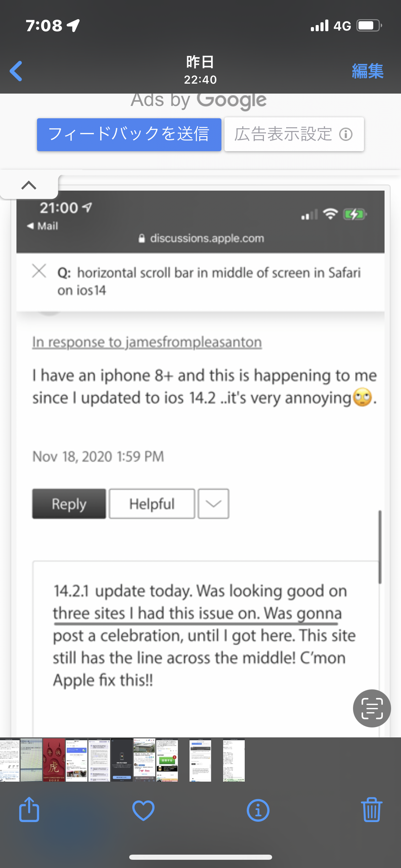This screenshot has height=868, width=401.
Task: Tap the 編集 edit button
Action: pos(367,71)
